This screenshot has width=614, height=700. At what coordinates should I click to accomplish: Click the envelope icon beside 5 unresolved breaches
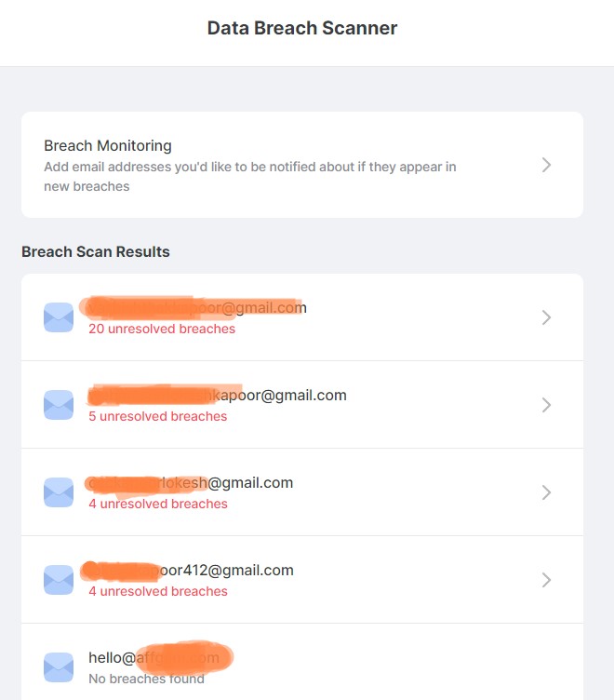point(59,405)
